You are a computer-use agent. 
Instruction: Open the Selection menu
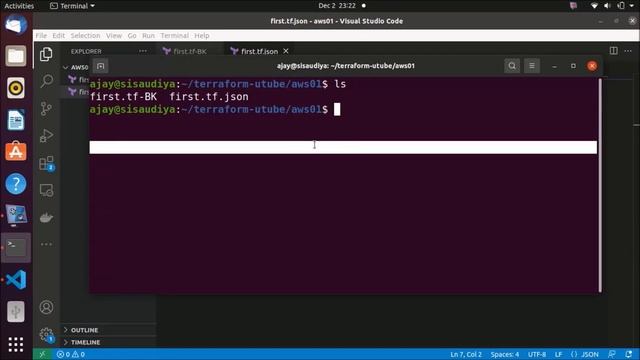pyautogui.click(x=85, y=36)
